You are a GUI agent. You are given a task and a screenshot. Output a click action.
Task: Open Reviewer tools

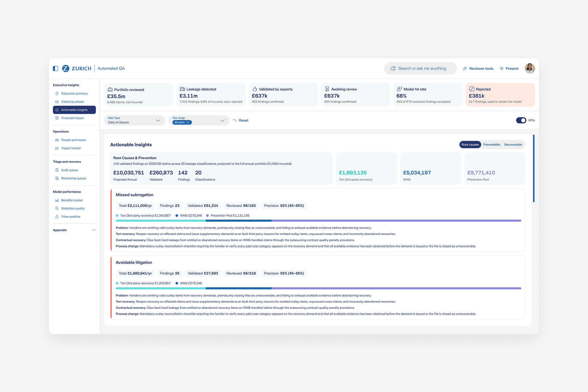478,69
